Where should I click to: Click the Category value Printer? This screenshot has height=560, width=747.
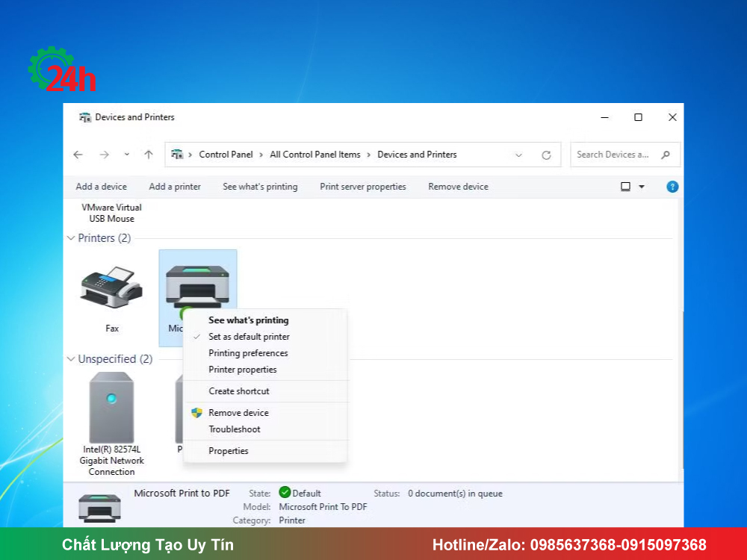(x=292, y=520)
